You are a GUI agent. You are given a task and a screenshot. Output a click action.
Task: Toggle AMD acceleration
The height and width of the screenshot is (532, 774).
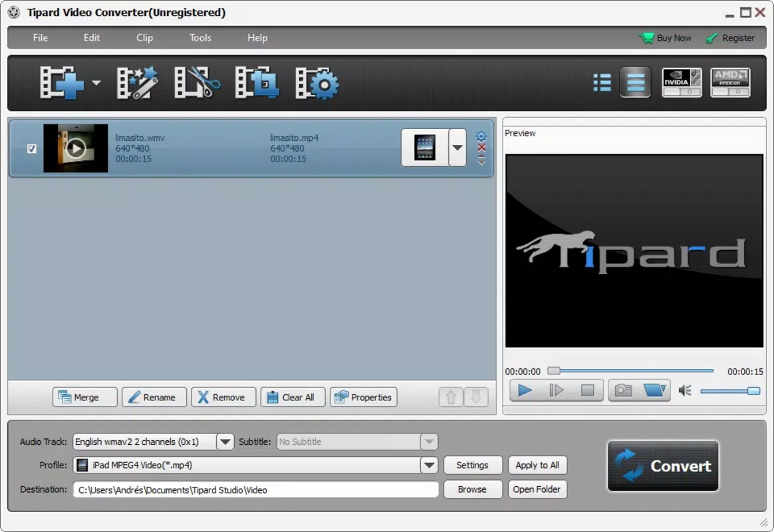[730, 82]
